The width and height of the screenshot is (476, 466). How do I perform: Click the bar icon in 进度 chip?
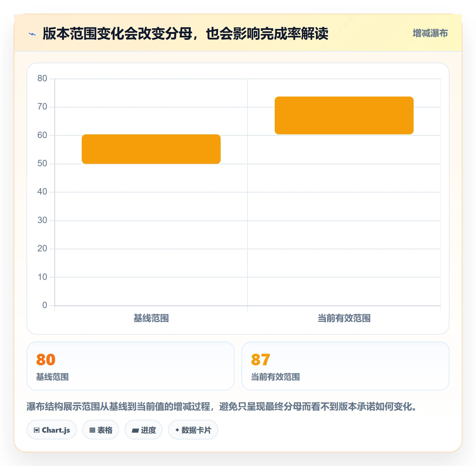135,431
